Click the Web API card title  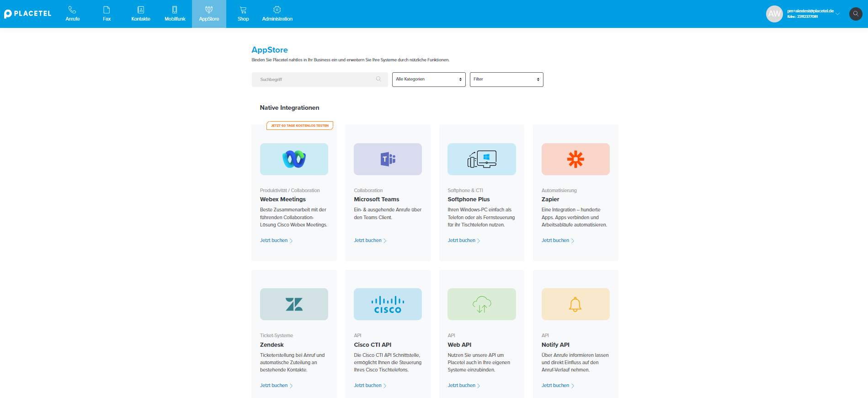pyautogui.click(x=459, y=345)
